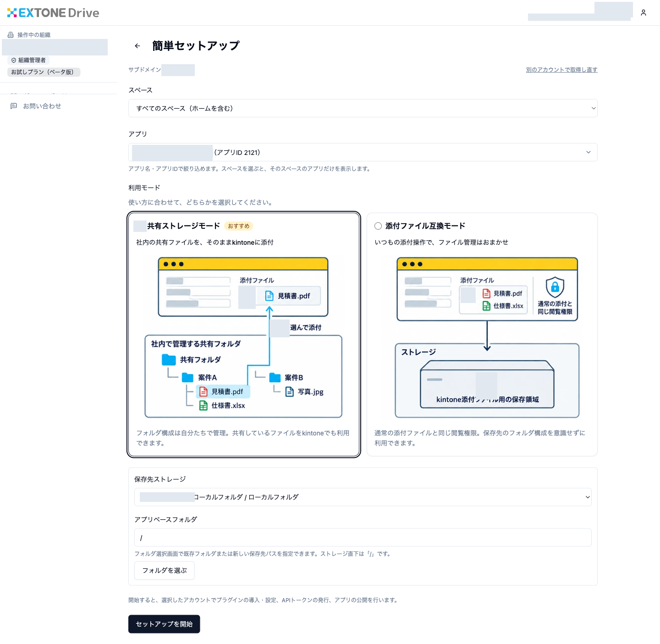Viewport: 660px width, 644px height.
Task: Select the 添付ファイル互換モード radio button
Action: point(378,226)
